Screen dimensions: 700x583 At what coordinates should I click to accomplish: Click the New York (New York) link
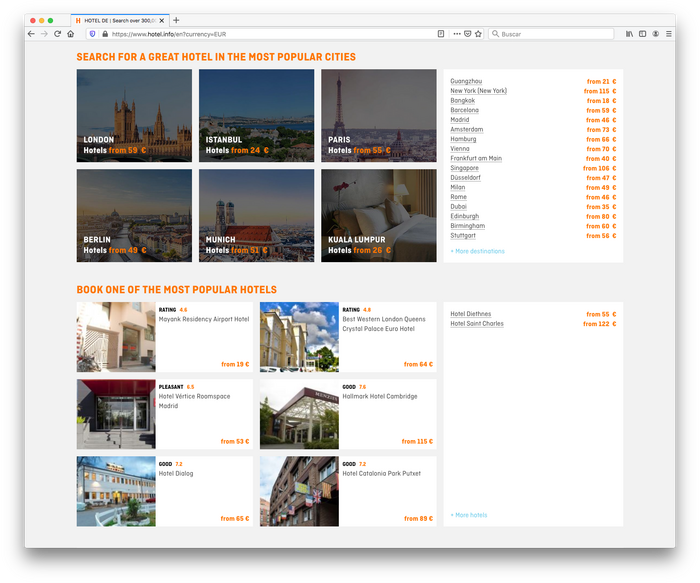click(479, 91)
